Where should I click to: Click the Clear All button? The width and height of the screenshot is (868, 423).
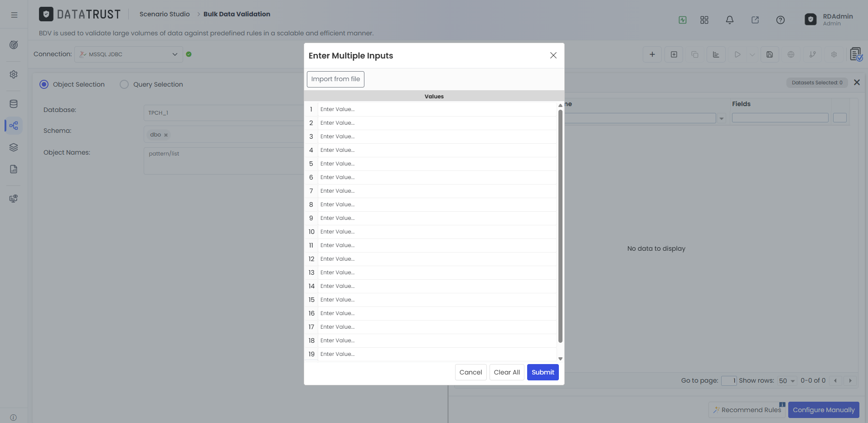507,372
